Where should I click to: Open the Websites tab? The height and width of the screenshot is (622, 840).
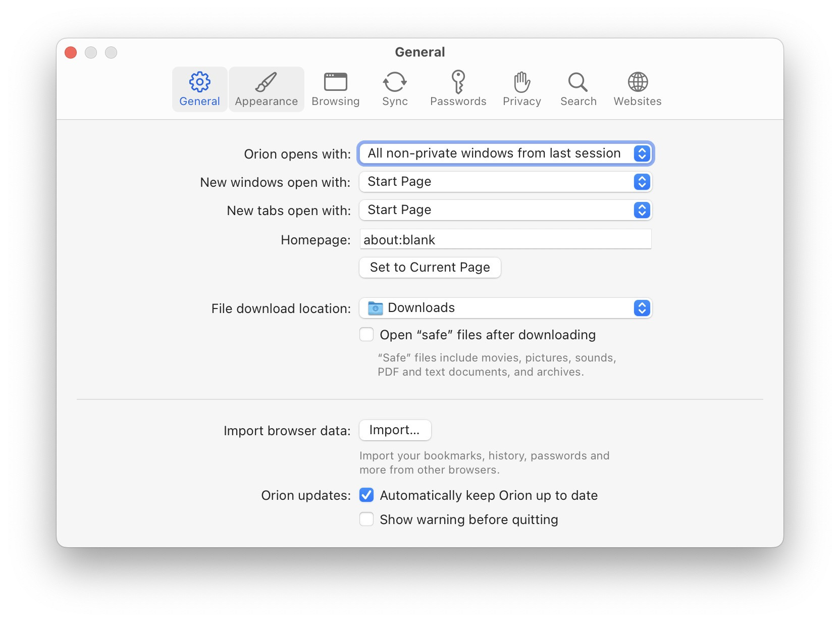(x=638, y=89)
